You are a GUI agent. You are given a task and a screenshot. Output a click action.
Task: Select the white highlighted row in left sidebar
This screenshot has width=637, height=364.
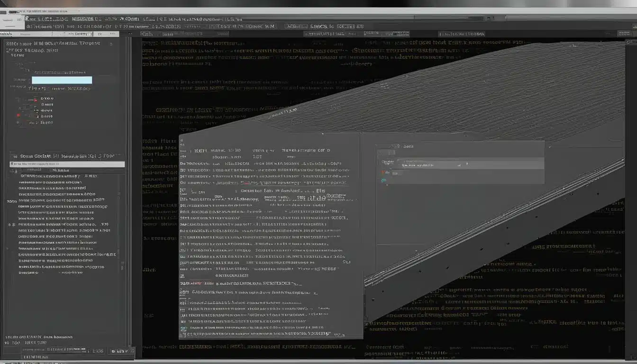click(67, 164)
